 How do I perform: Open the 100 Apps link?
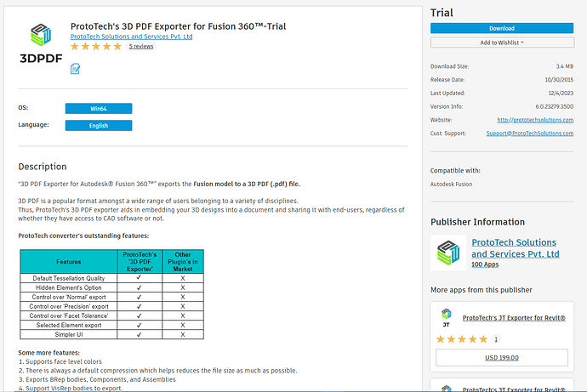point(485,264)
